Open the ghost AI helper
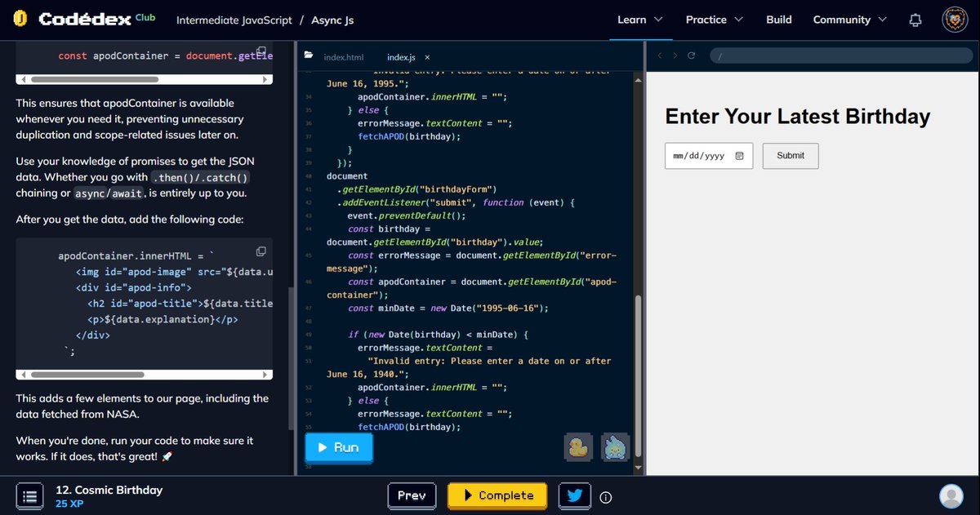This screenshot has height=515, width=980. (x=615, y=447)
